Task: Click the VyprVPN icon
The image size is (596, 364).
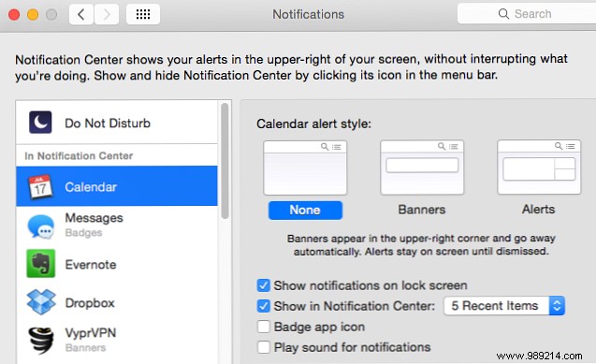Action: coord(41,340)
